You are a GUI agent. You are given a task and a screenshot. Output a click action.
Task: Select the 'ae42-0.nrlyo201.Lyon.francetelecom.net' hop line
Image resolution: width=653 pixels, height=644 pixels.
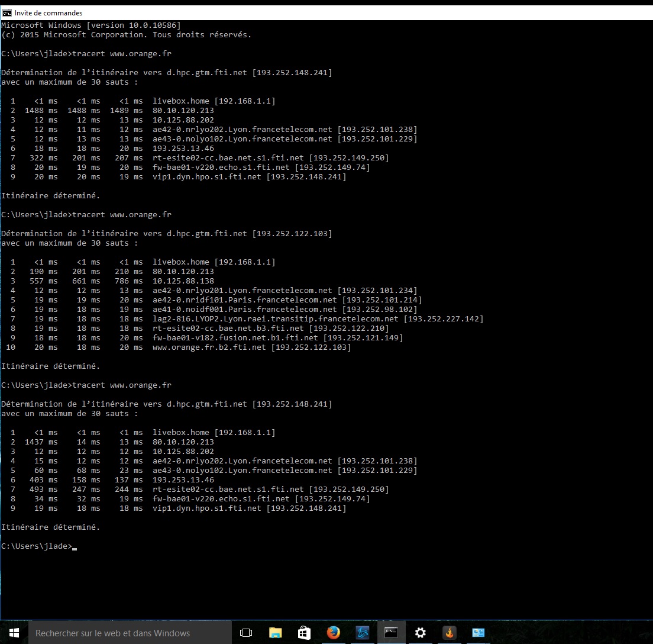(x=213, y=291)
